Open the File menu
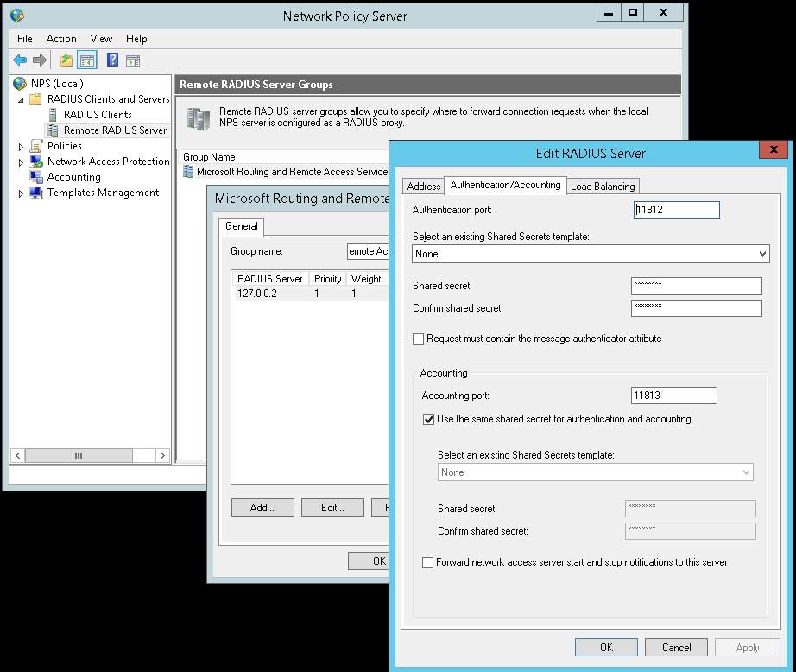Screen dimensions: 796x672 pyautogui.click(x=25, y=39)
